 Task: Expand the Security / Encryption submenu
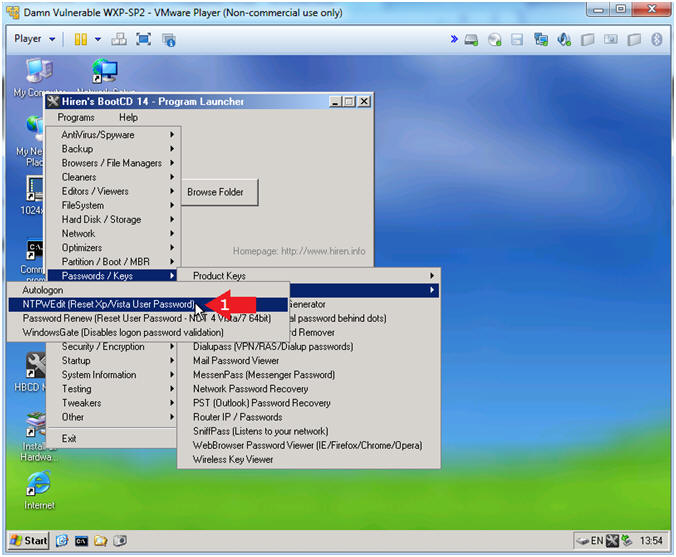tap(113, 347)
